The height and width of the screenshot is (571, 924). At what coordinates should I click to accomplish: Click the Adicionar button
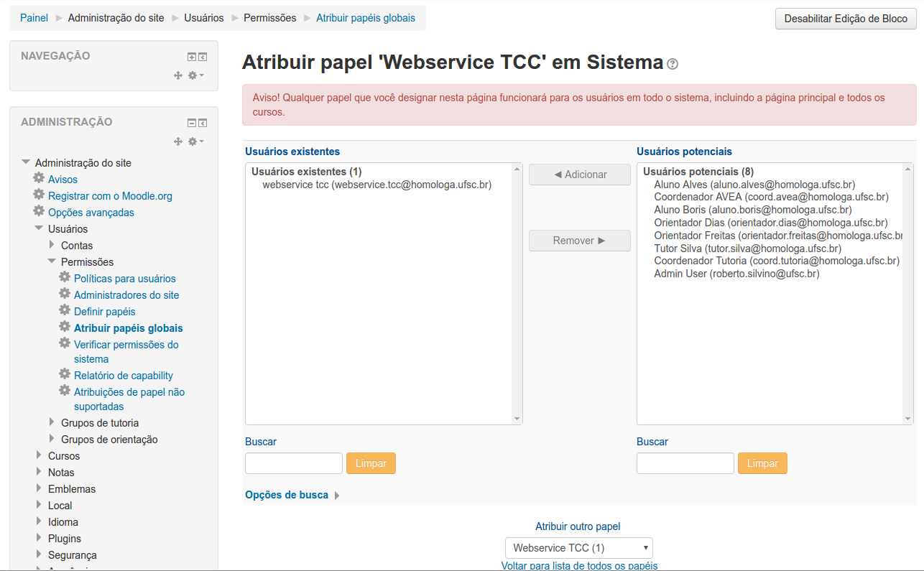tap(580, 175)
